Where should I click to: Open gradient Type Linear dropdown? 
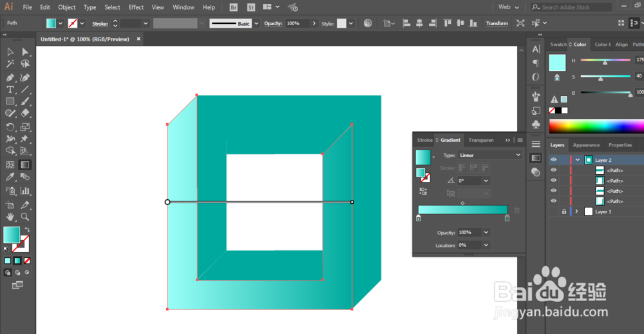pos(489,155)
